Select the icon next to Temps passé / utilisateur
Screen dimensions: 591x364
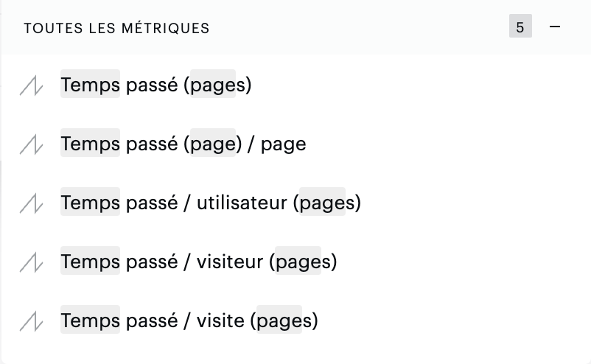tap(31, 203)
